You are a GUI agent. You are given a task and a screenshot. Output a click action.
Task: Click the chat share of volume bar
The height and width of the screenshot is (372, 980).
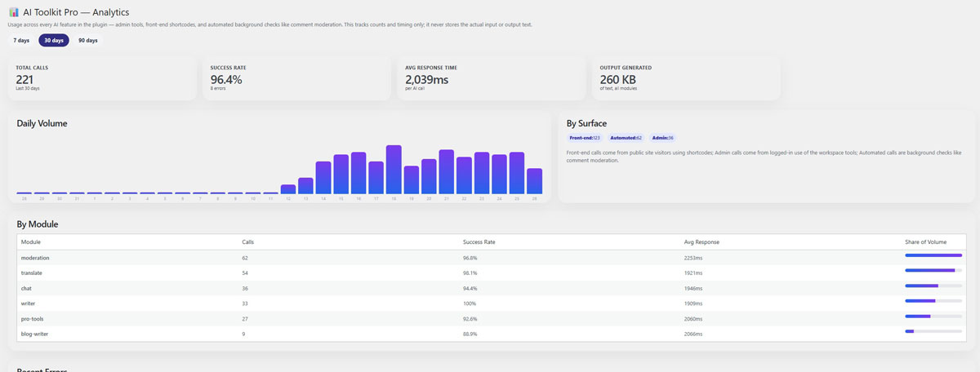tap(933, 286)
